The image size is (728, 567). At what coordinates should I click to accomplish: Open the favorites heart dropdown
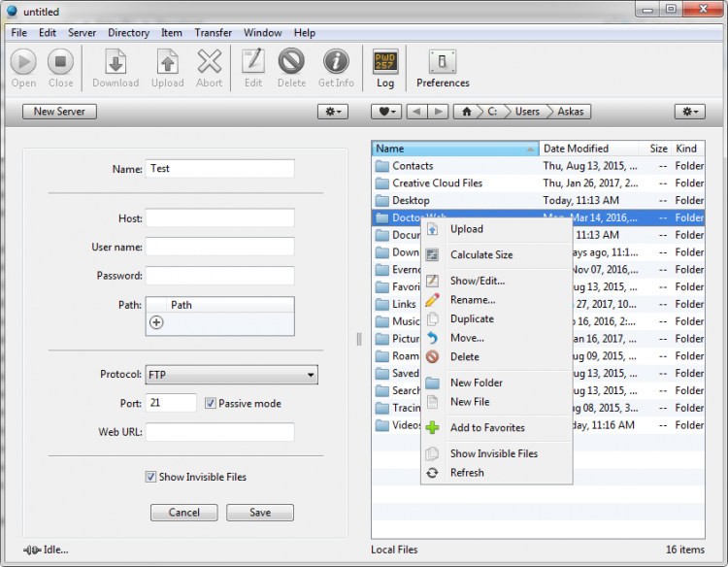pos(386,112)
